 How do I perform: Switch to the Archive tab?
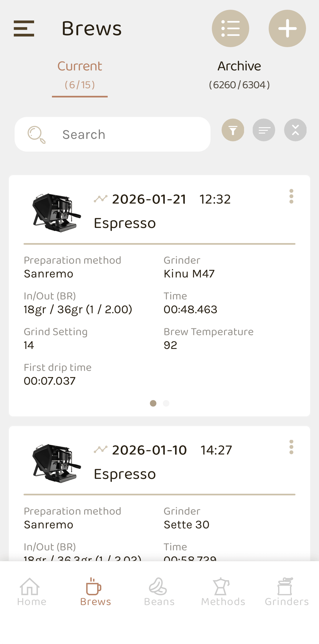(x=239, y=74)
